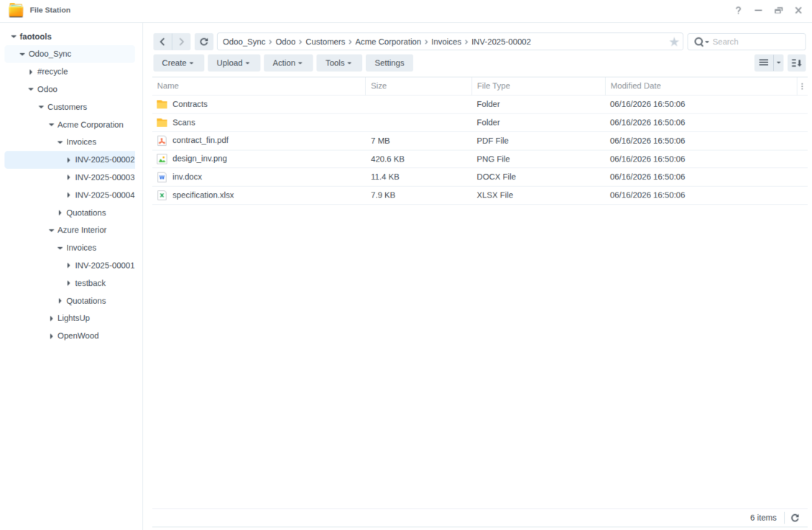Switch to list view mode

click(763, 63)
